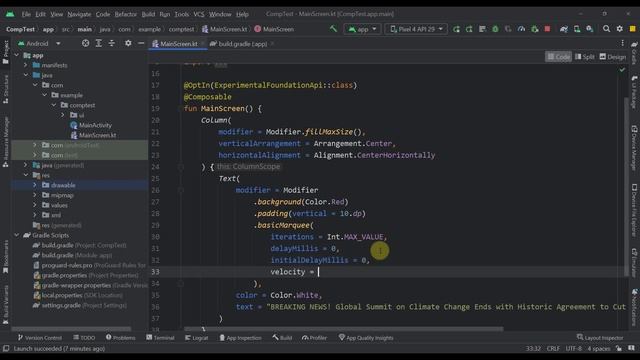Open Bookmarks tool window stripe
Viewport: 640px width, 360px height.
[6, 257]
